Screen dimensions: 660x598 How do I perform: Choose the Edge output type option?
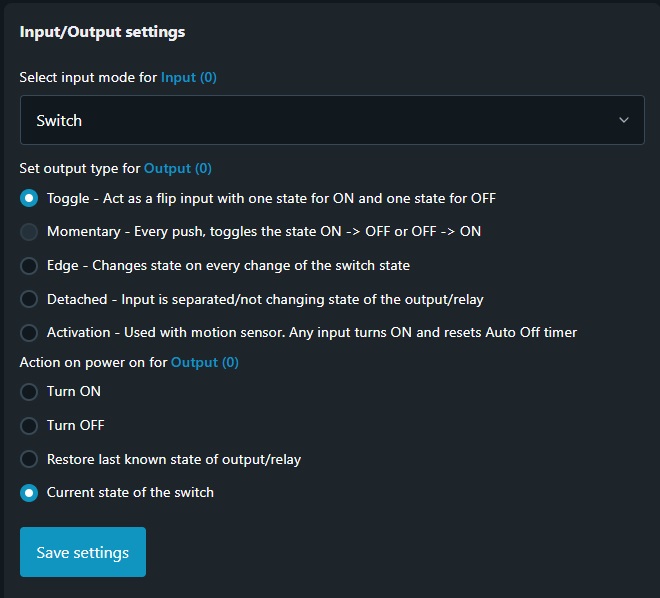point(29,266)
